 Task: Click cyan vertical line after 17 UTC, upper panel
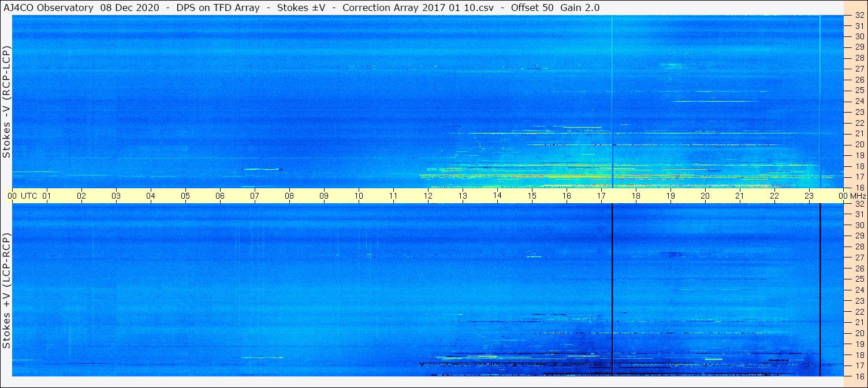point(612,102)
